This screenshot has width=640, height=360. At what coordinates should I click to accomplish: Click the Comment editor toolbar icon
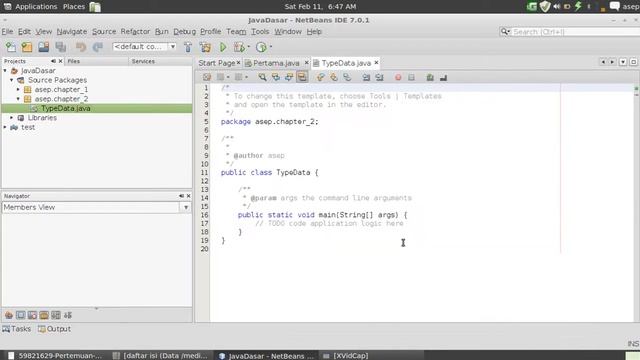(x=430, y=77)
